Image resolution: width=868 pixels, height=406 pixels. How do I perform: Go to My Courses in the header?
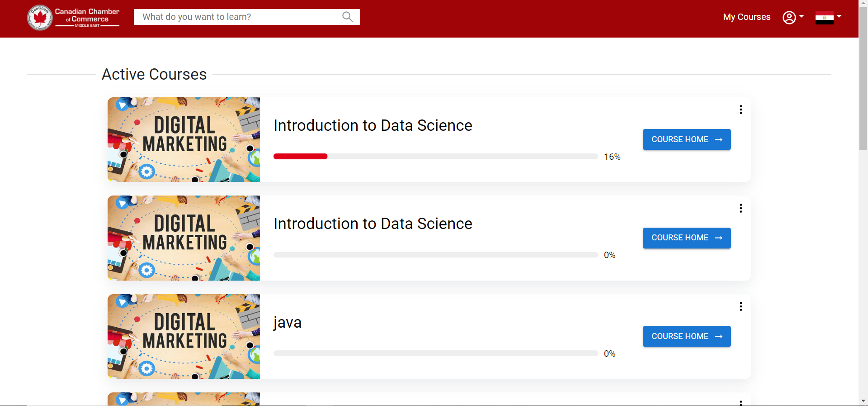[x=746, y=17]
